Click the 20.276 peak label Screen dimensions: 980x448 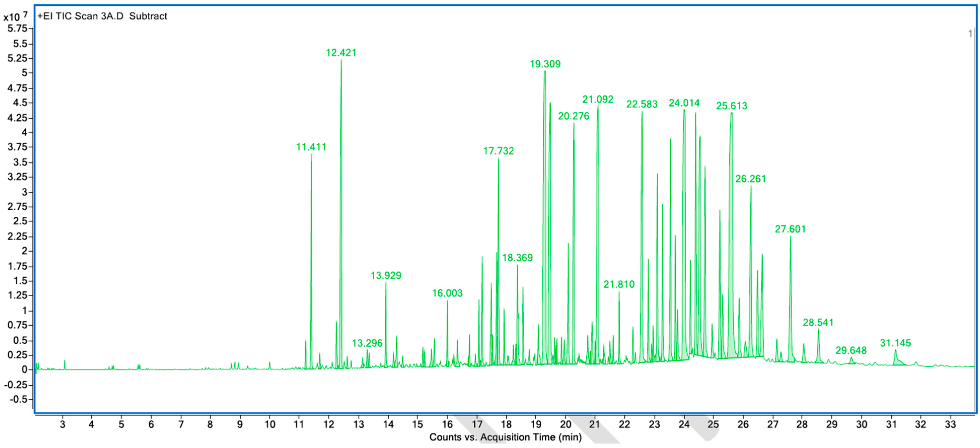(x=573, y=116)
